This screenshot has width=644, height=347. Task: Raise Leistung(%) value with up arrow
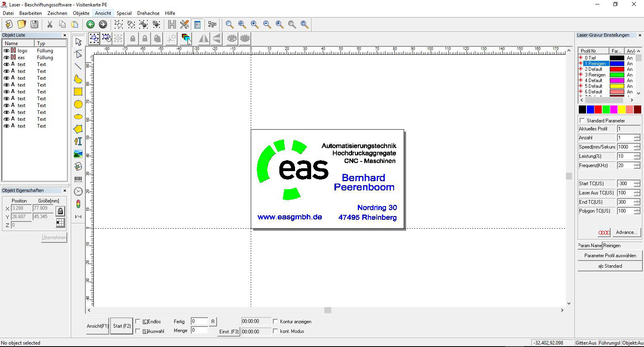pos(637,155)
